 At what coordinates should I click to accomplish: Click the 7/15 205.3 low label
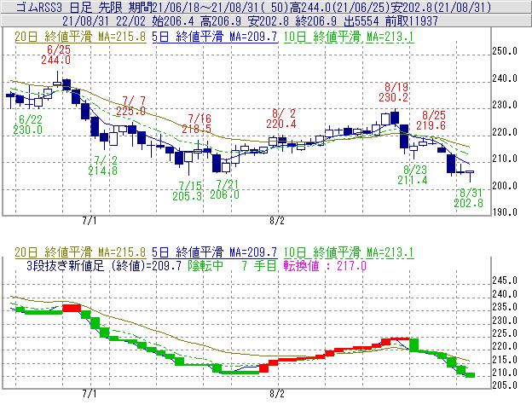188,191
